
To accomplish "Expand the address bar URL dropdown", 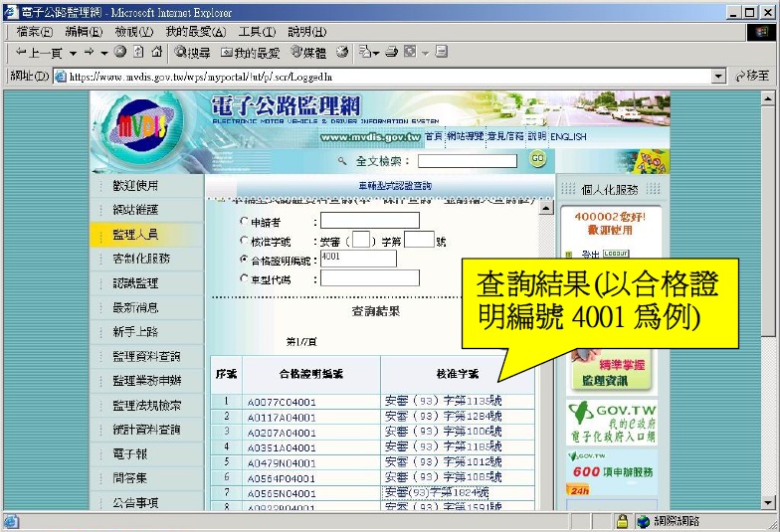I will click(x=718, y=77).
